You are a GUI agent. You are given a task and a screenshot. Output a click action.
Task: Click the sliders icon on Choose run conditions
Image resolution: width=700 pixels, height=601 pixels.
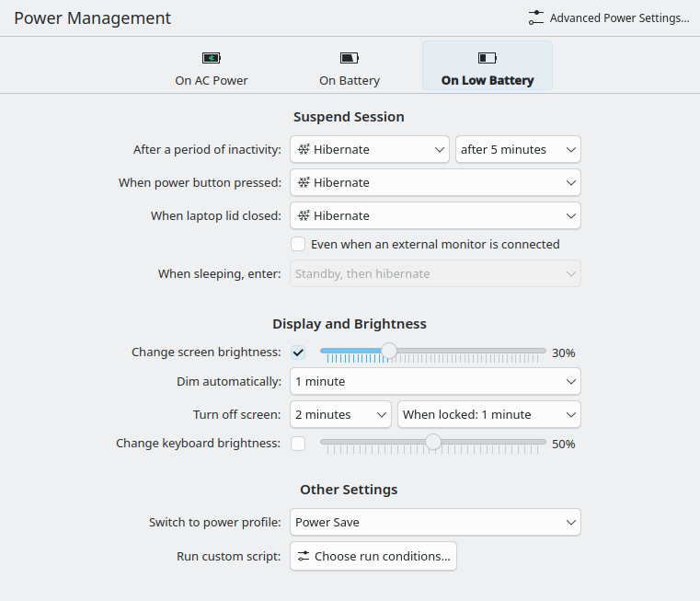click(304, 556)
